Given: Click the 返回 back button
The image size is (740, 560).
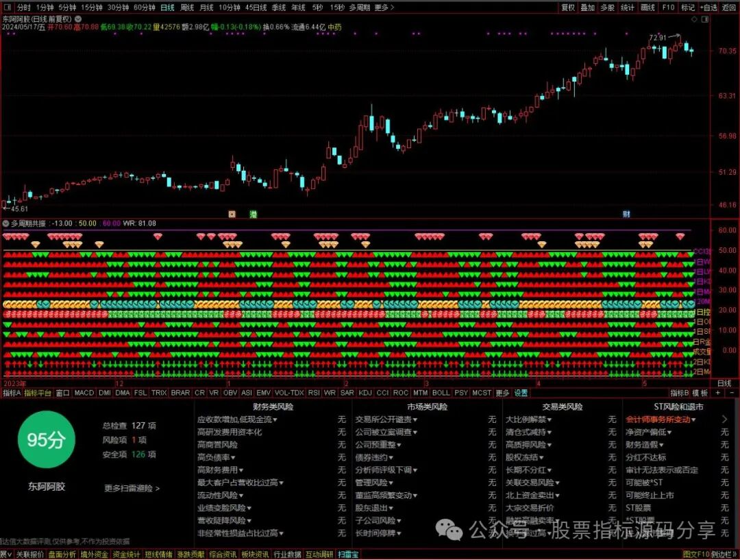Looking at the screenshot, I should [x=729, y=8].
